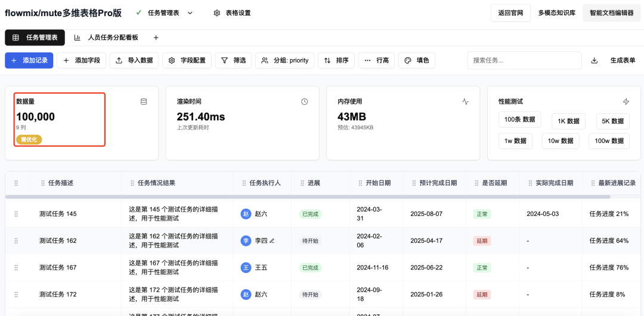This screenshot has height=316, width=644.
Task: Click the activity icon on 内存使用 card
Action: [x=465, y=101]
